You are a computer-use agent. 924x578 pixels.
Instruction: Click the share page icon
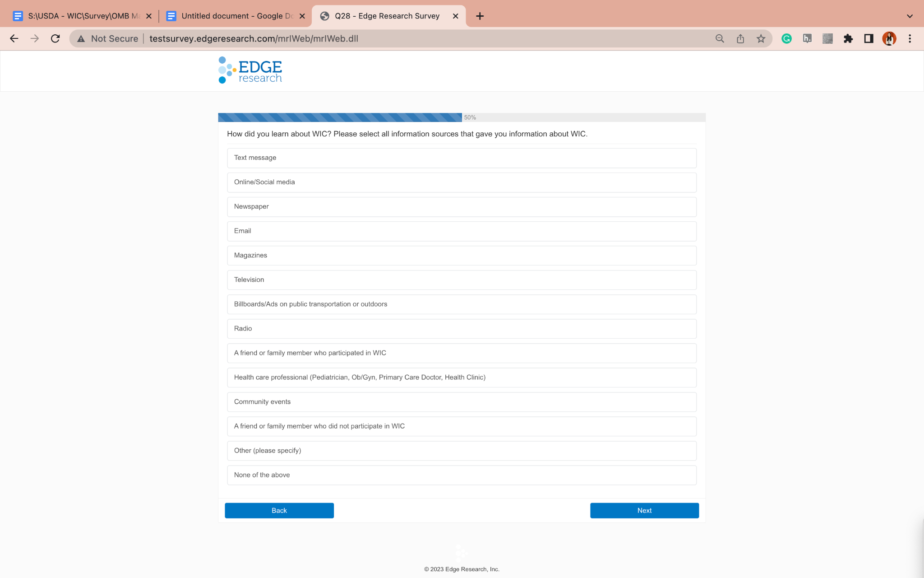click(x=740, y=38)
